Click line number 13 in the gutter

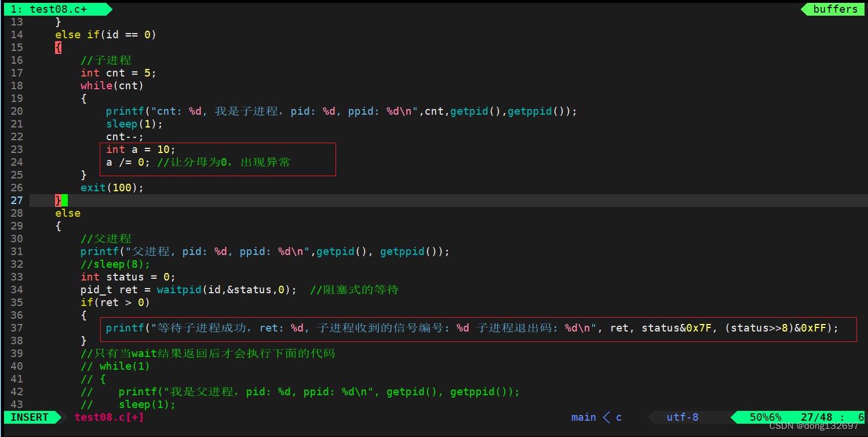[17, 22]
